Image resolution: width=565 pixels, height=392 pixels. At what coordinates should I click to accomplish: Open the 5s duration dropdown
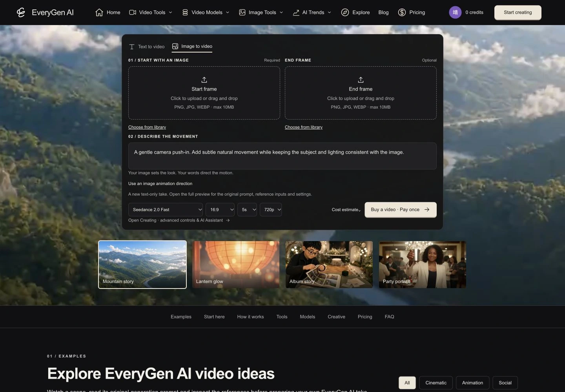[x=247, y=210]
